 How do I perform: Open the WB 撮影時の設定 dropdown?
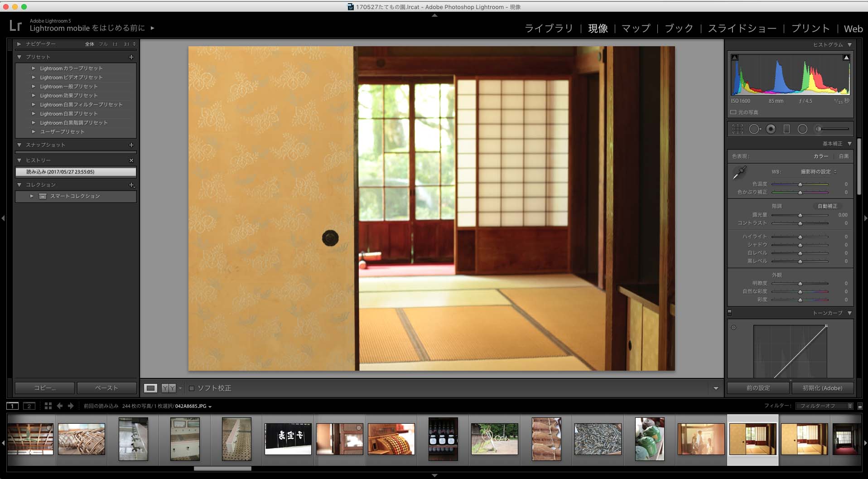click(x=818, y=172)
